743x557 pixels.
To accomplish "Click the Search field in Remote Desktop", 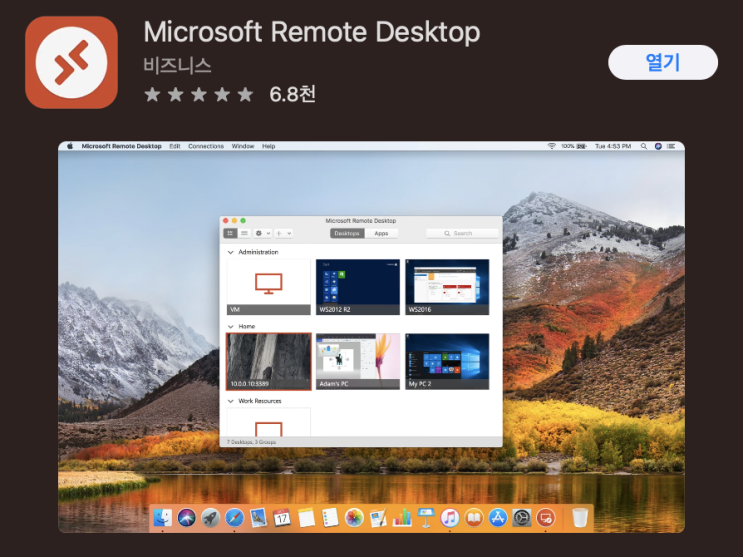I will 462,233.
